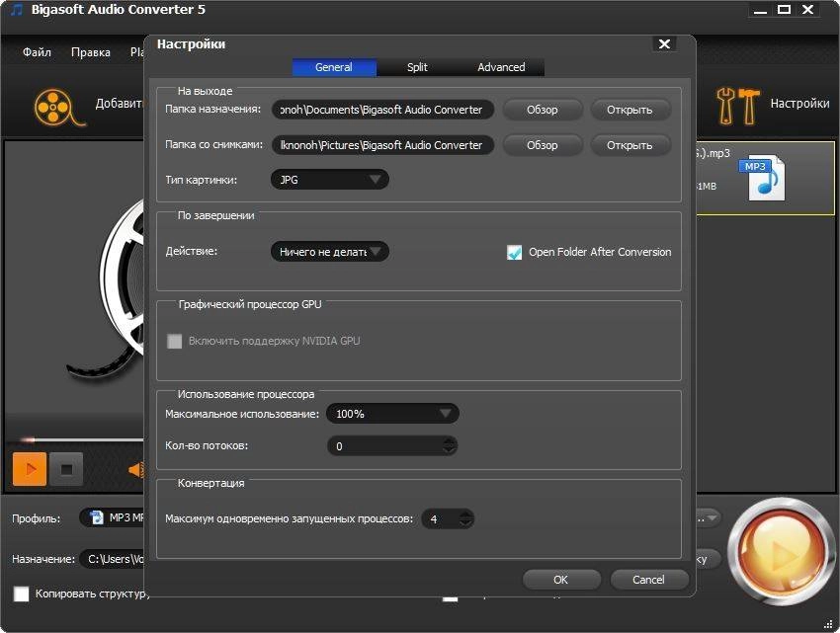Viewport: 840px width, 633px height.
Task: Click the orange Play button in the preview
Action: (30, 469)
